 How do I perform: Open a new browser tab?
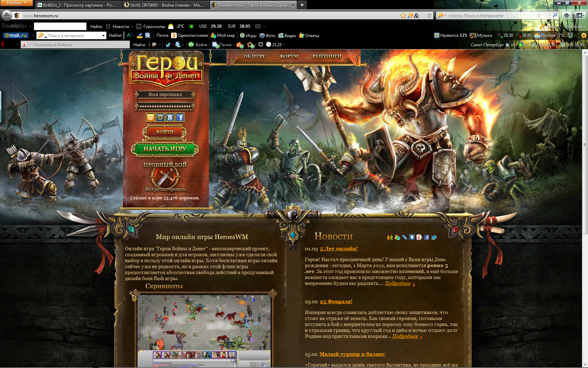tap(302, 5)
